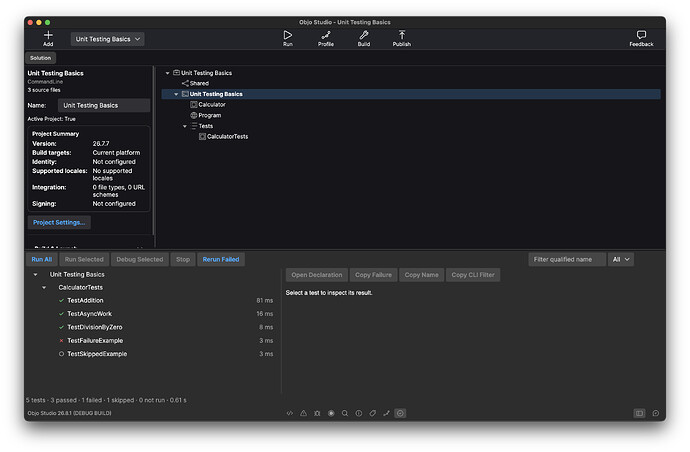The width and height of the screenshot is (690, 452).
Task: Show the code panel via the code-brackets status icon
Action: point(290,413)
